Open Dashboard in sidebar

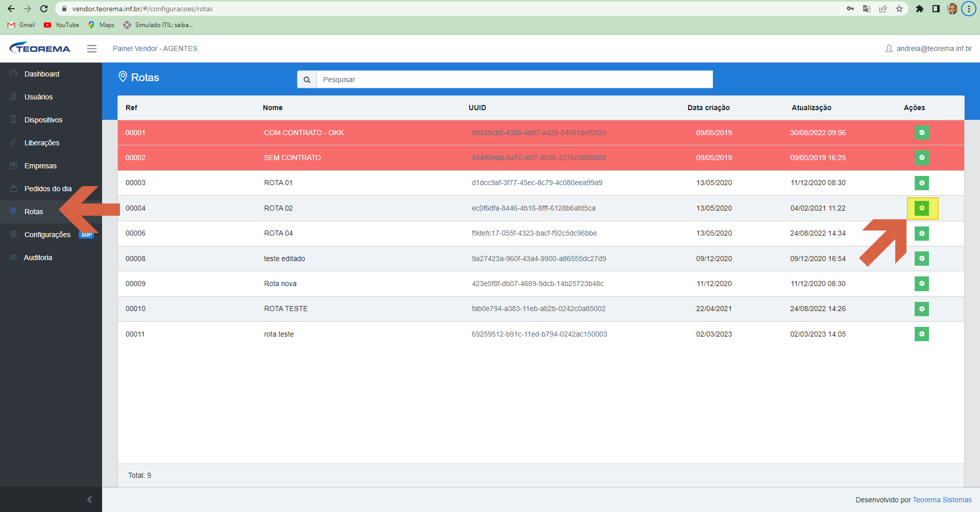click(51, 74)
